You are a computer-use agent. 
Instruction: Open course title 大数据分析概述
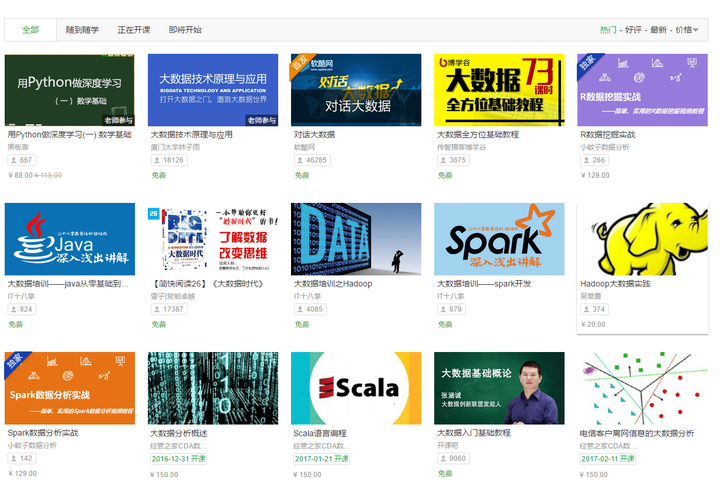tap(179, 433)
